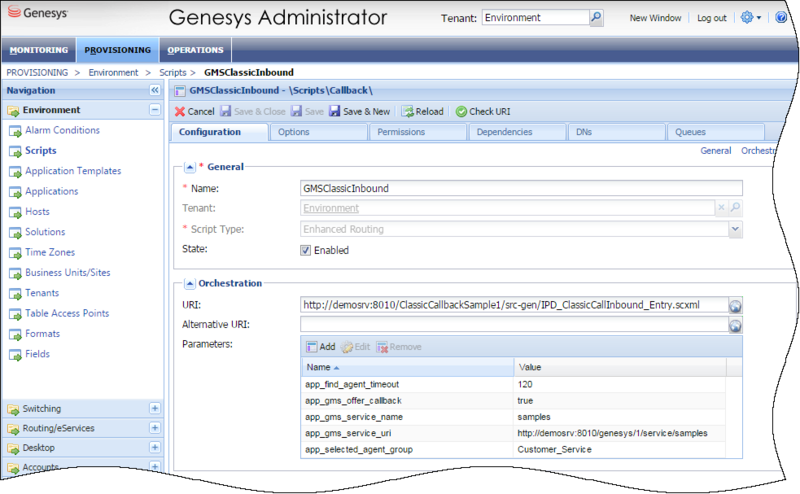Open Applications in navigation
The width and height of the screenshot is (800, 494).
tap(52, 191)
